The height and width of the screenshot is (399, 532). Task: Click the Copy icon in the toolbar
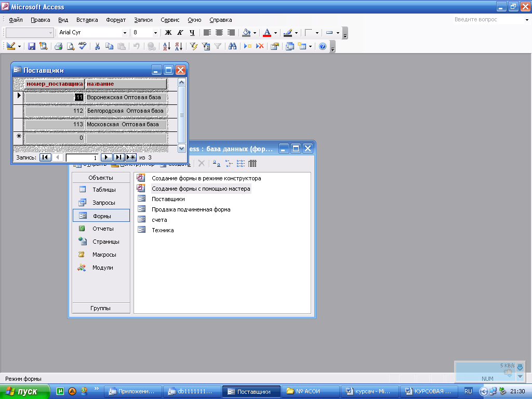[x=109, y=46]
